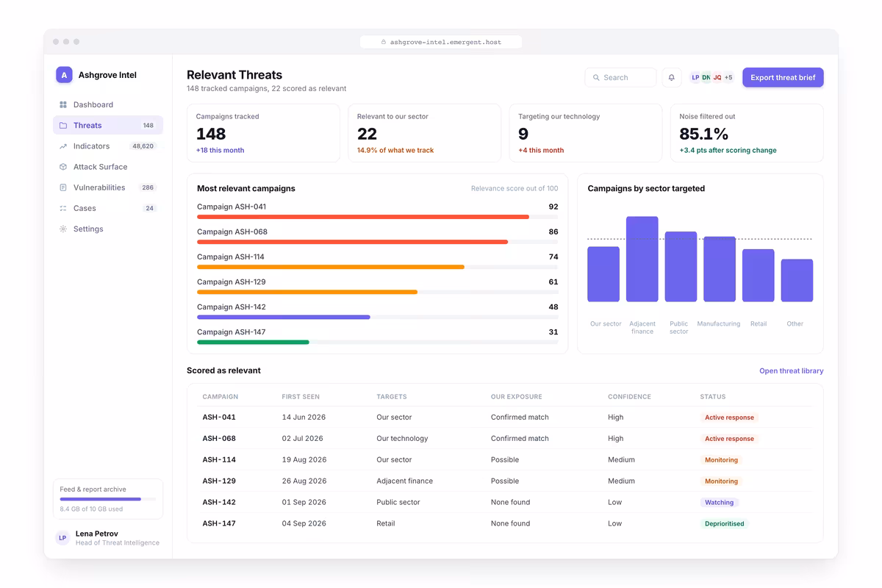Click the Adjacent finance chart bar
The width and height of the screenshot is (882, 588).
(642, 259)
